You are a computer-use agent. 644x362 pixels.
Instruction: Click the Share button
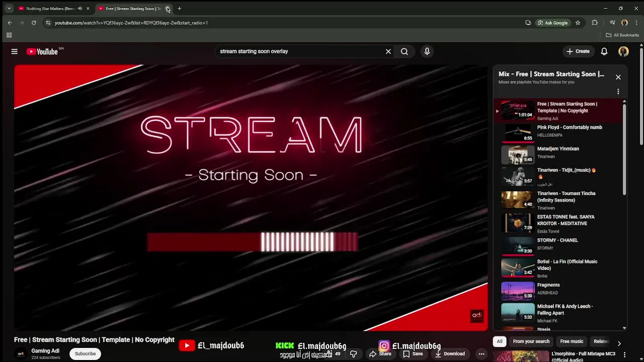(x=380, y=354)
